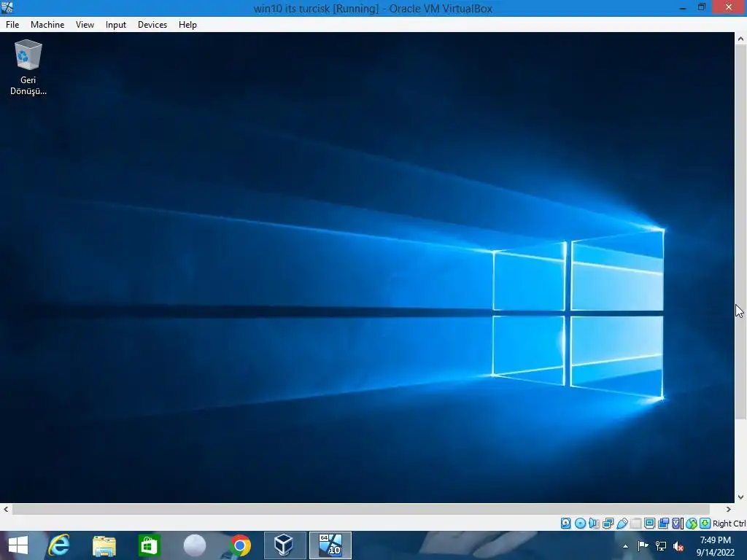Click the shared folders status icon
Image resolution: width=747 pixels, height=560 pixels.
635,524
